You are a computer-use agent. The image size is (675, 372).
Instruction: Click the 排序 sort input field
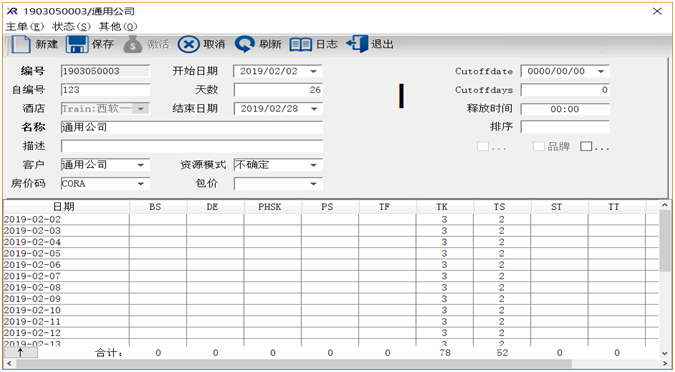tap(565, 127)
